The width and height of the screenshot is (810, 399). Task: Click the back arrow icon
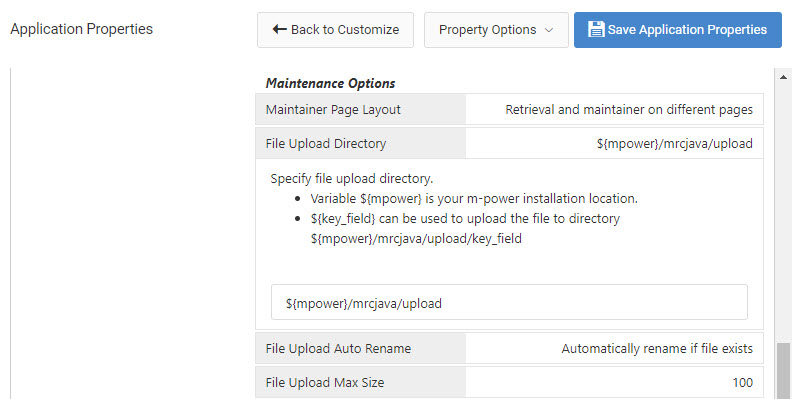click(279, 29)
